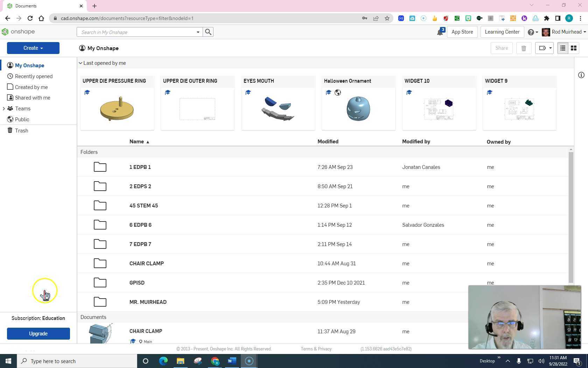This screenshot has width=588, height=368.
Task: Open the 6 EDPB 6 folder icon
Action: pos(100,225)
